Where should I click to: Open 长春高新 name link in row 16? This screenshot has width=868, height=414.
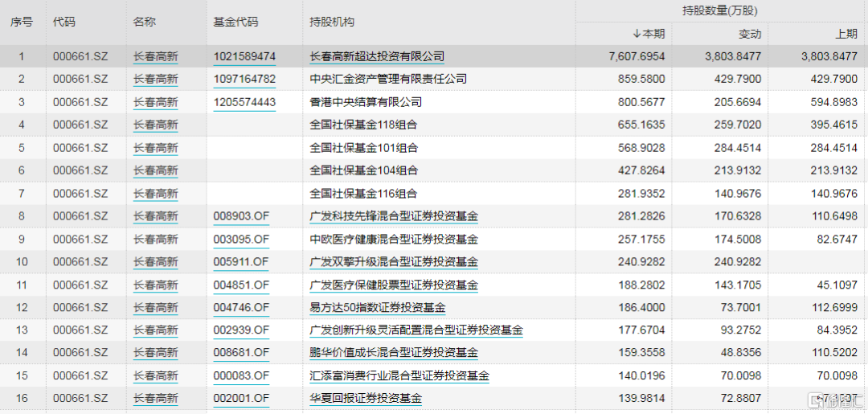pyautogui.click(x=156, y=399)
